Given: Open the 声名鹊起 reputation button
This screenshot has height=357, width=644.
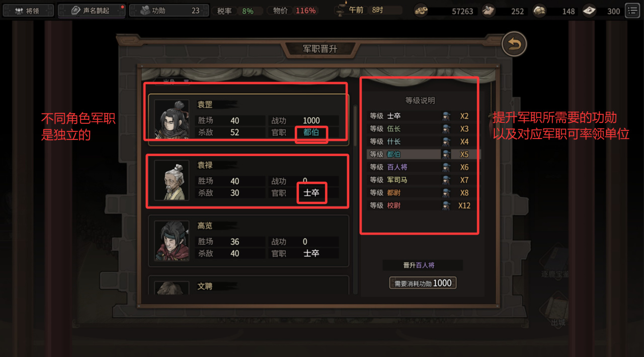Looking at the screenshot, I should click(91, 10).
